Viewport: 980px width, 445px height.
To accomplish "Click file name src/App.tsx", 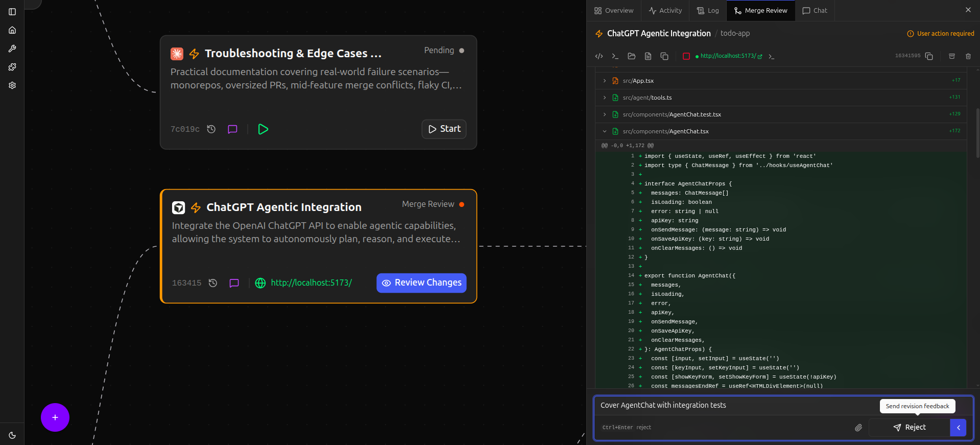I will coord(638,81).
